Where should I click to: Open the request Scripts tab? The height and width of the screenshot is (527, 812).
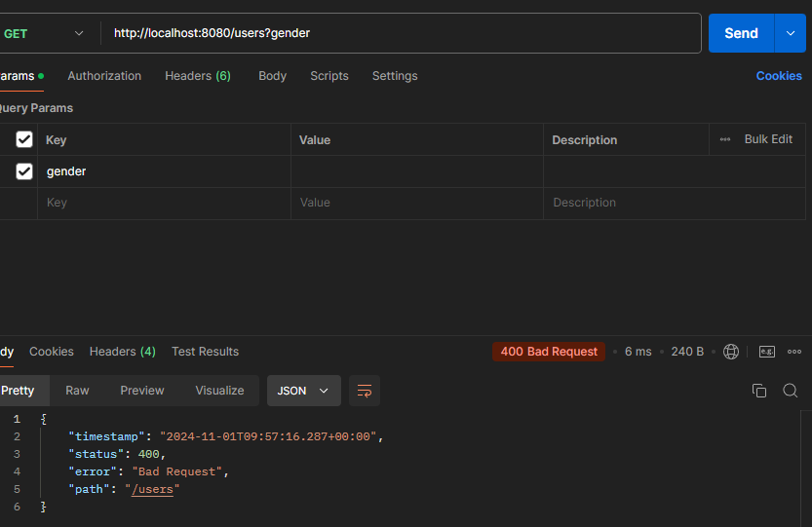(x=329, y=76)
